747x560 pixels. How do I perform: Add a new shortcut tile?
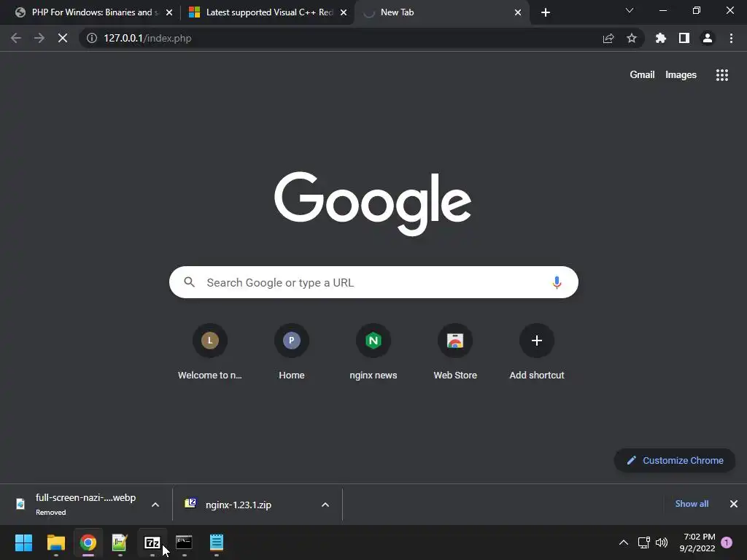pos(537,352)
